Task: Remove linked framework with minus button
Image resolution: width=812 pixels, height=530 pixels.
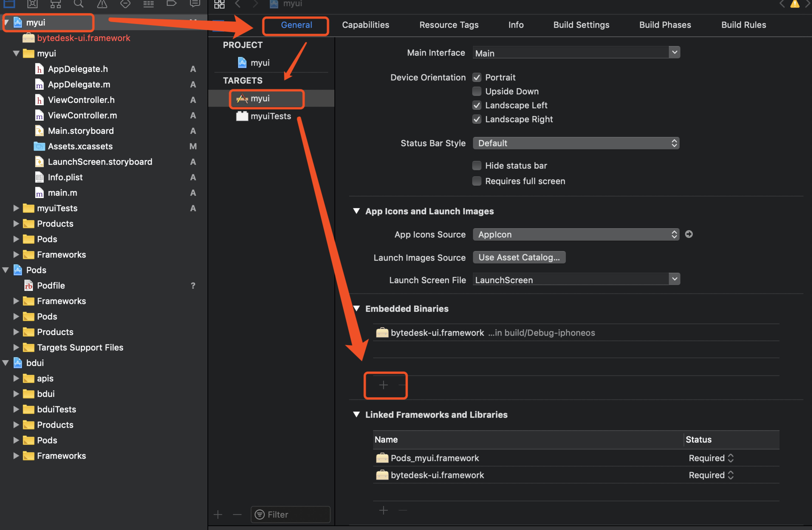Action: (403, 510)
